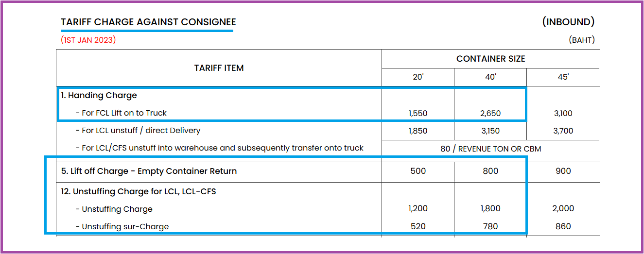Select the 3,700 value in the 45' column

pyautogui.click(x=563, y=131)
